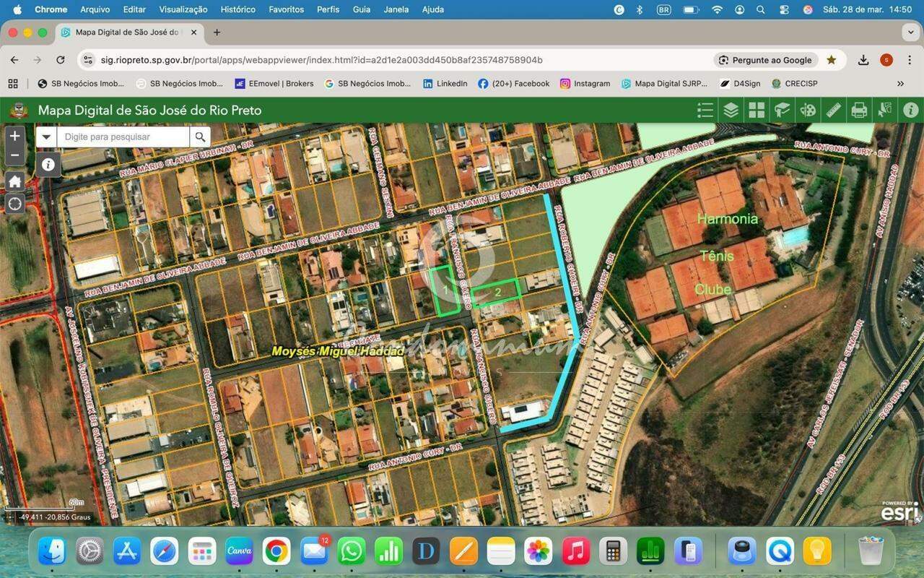Click the round info button below search

pyautogui.click(x=48, y=165)
